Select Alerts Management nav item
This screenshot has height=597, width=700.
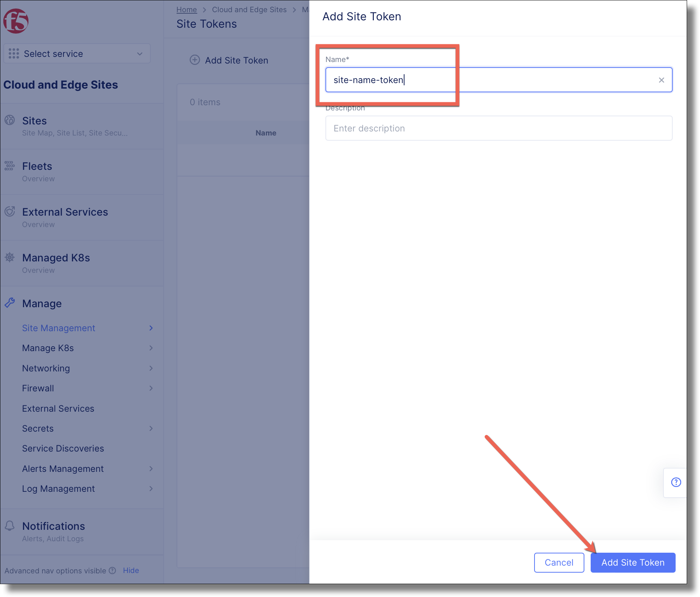[x=63, y=469]
